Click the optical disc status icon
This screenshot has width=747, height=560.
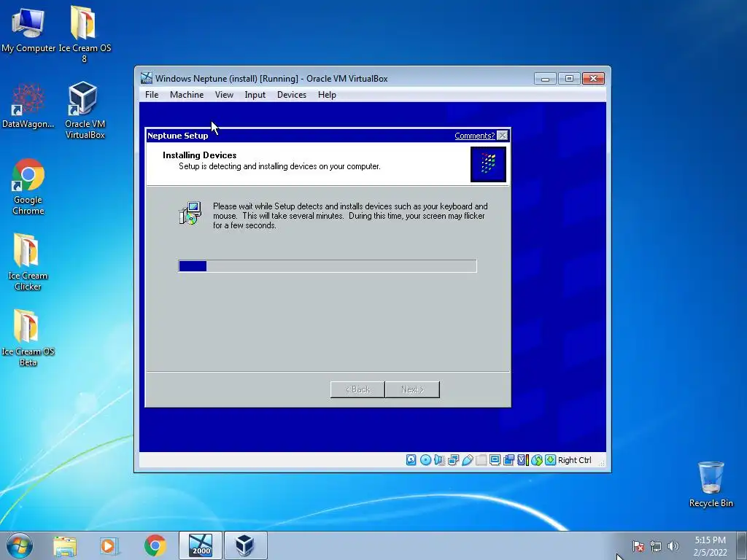[x=425, y=459]
